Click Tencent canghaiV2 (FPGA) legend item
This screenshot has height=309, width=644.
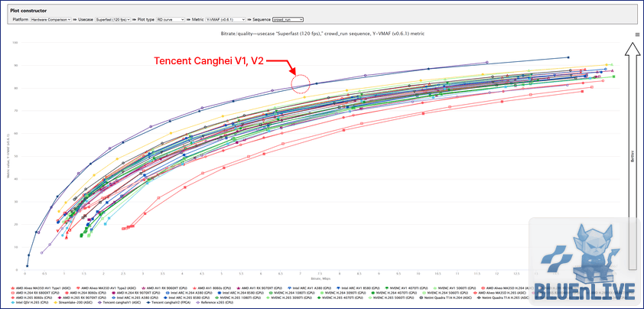(169, 302)
